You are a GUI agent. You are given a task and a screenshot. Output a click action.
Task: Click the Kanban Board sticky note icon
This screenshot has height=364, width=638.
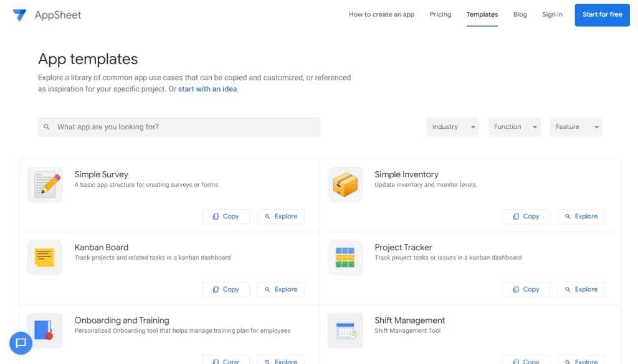[45, 258]
